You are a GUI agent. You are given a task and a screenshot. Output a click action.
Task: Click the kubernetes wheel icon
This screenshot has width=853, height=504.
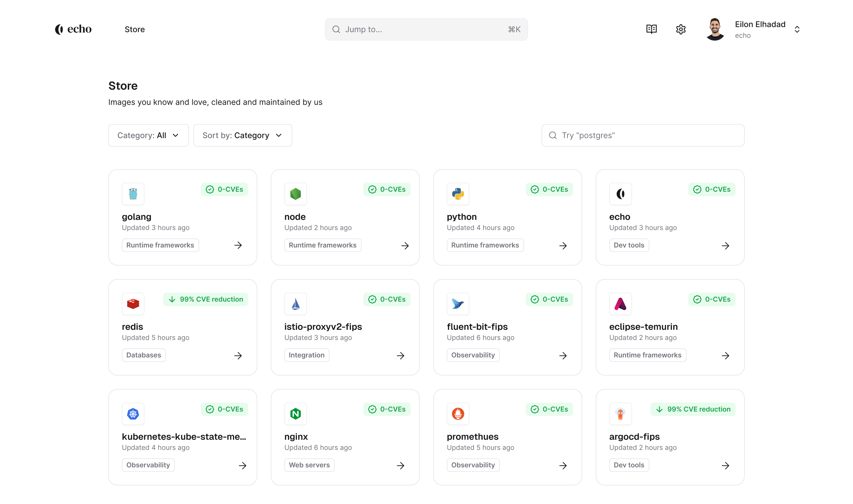coord(133,414)
